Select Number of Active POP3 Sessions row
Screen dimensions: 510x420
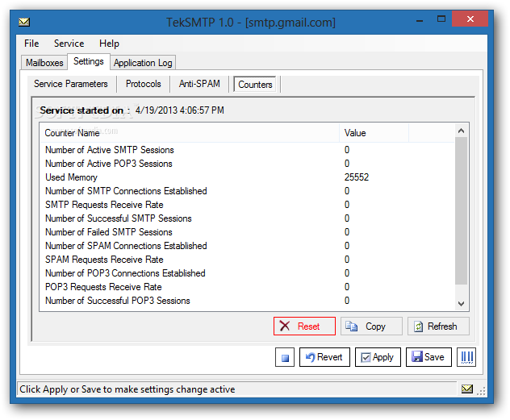(x=247, y=164)
